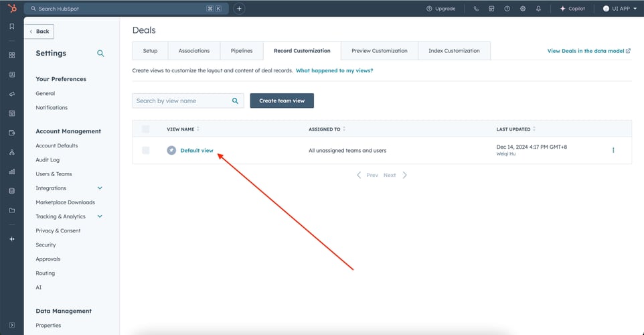Open the HubSpot sprocket home logo
The width and height of the screenshot is (644, 335).
pyautogui.click(x=12, y=8)
